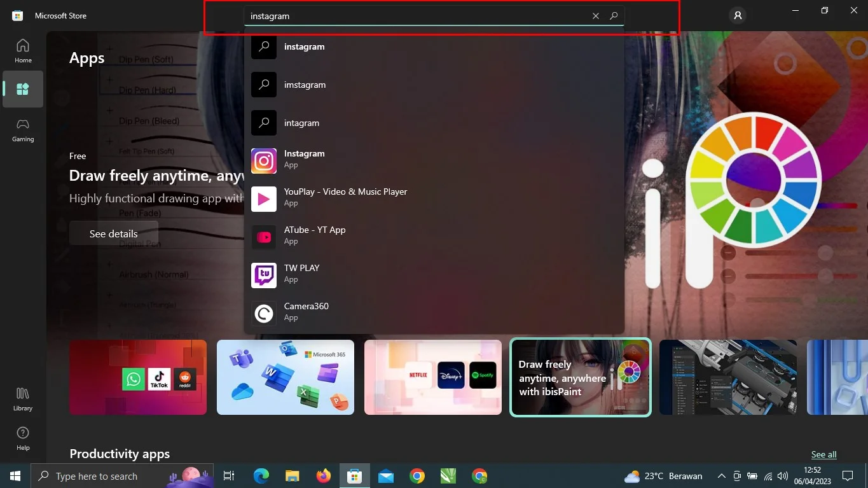Screen dimensions: 868x488
Task: Pick the 'instagram' search suggestion
Action: coord(434,46)
